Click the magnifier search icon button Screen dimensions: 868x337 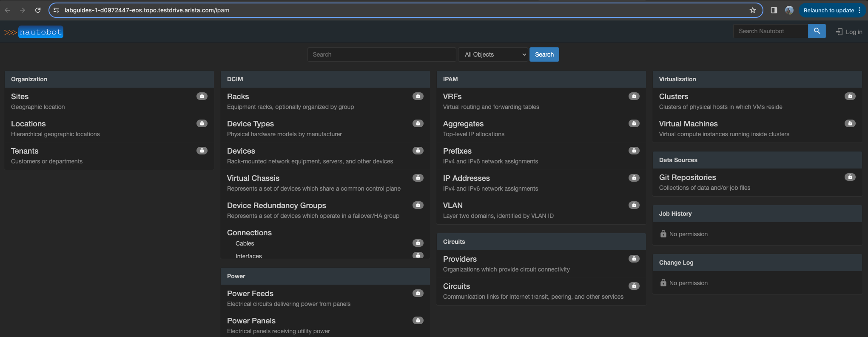coord(817,31)
